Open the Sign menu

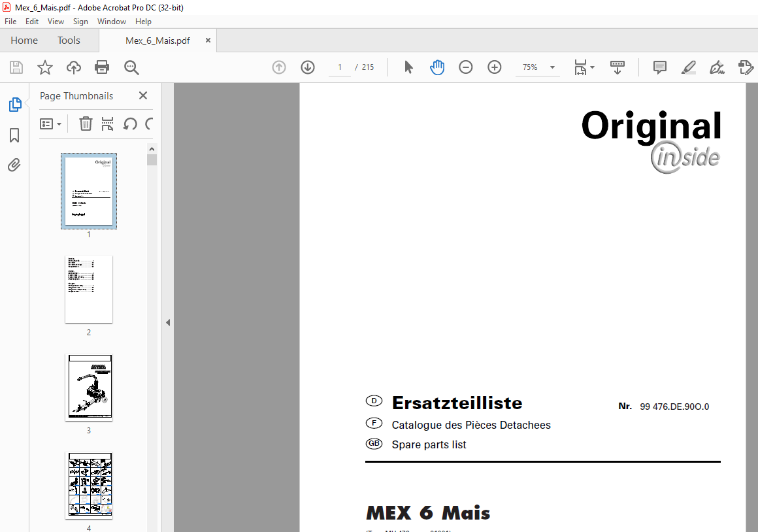(x=80, y=22)
